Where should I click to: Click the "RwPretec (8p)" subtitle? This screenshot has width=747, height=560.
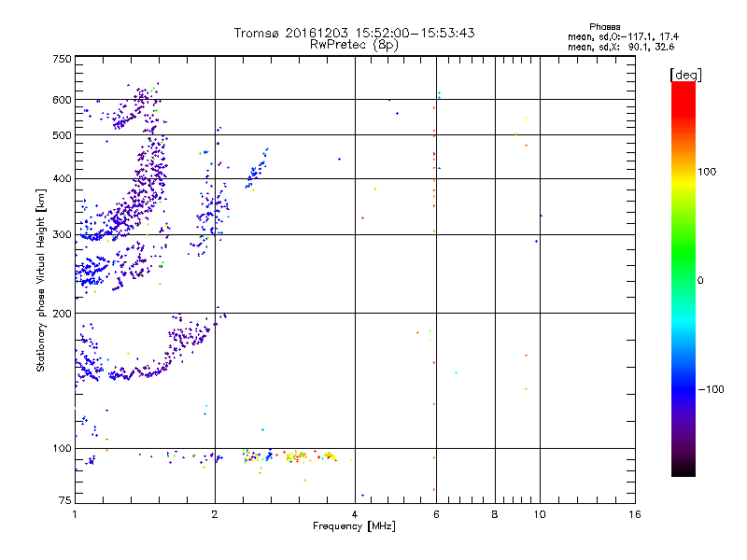point(354,45)
